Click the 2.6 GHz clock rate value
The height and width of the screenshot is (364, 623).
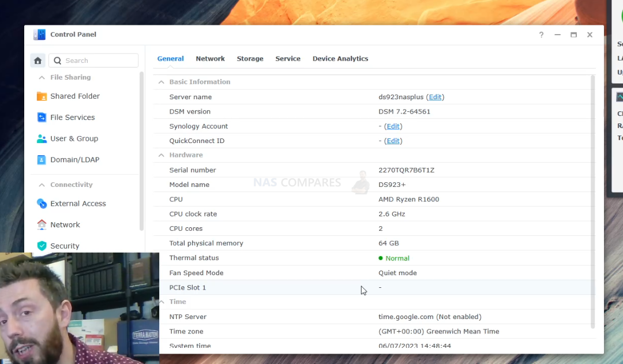tap(392, 214)
